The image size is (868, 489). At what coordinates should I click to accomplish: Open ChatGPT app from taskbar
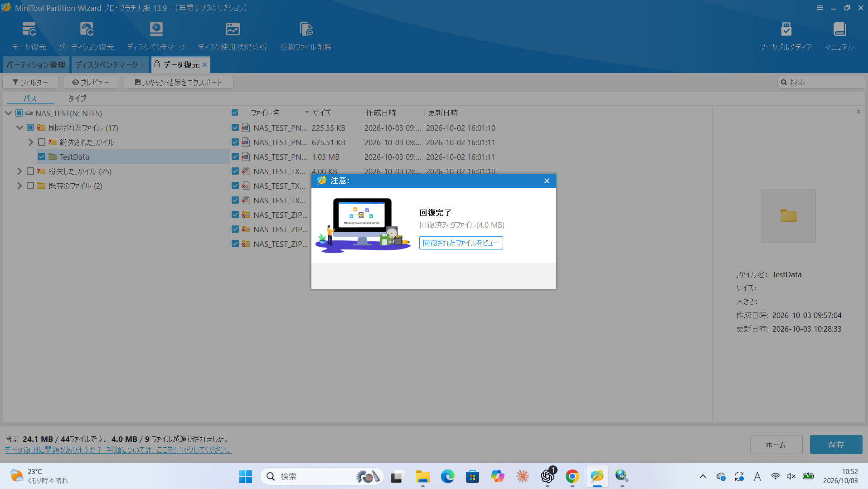point(547,476)
